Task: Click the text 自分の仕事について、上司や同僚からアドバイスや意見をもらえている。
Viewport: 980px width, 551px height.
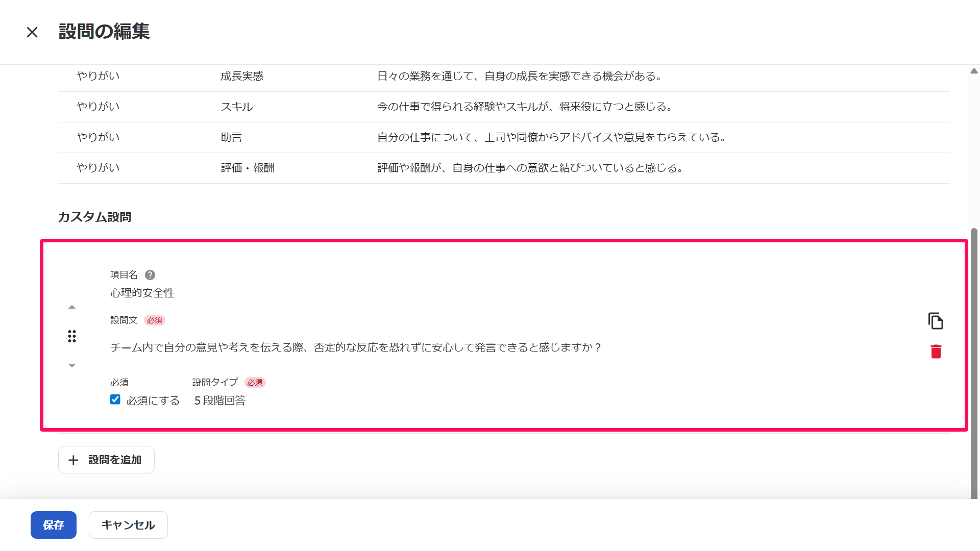Action: (x=552, y=137)
